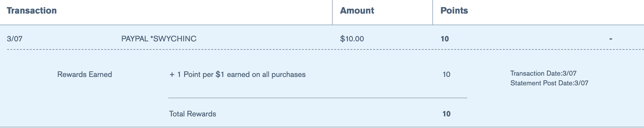The image size is (644, 128).
Task: Click the Statement Post Date:3/07 text
Action: coord(549,83)
